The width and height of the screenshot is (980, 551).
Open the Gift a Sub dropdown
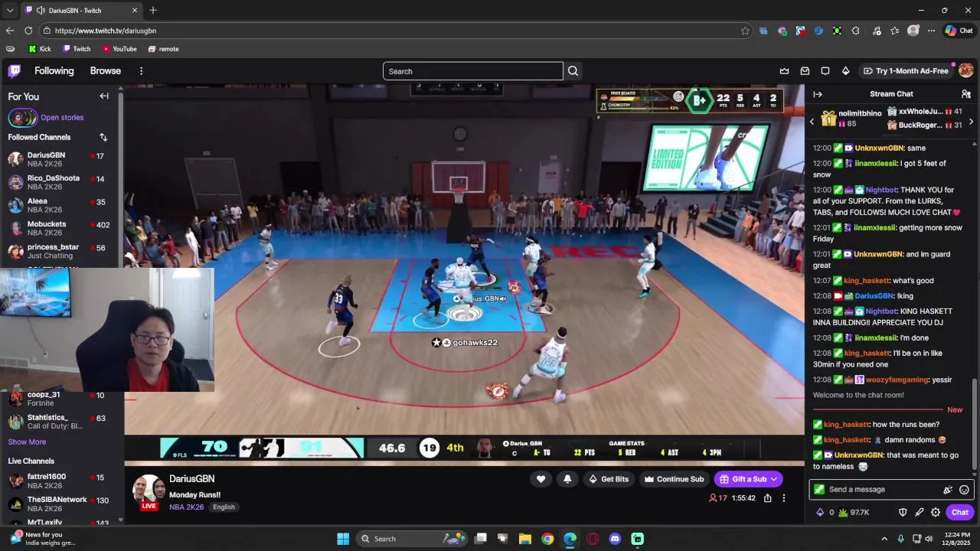click(748, 479)
